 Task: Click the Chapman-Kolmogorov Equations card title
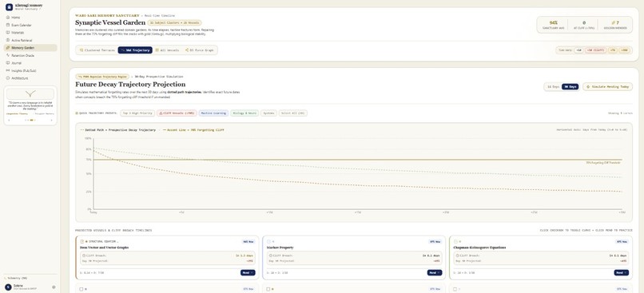(479, 247)
